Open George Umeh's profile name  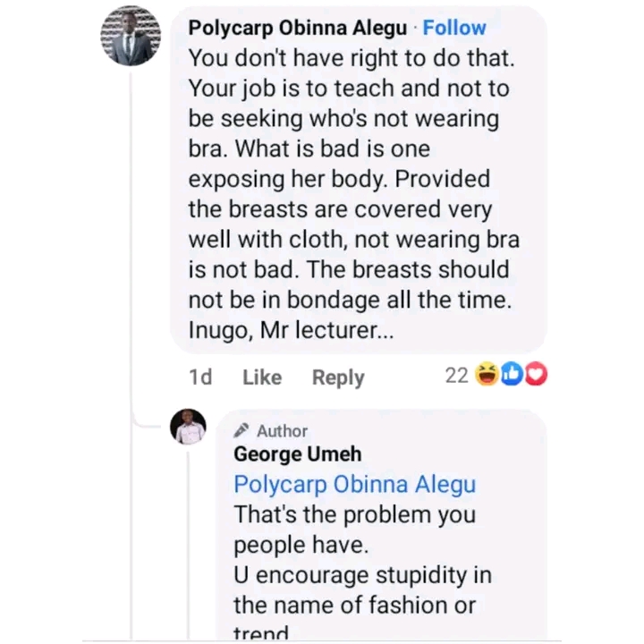[298, 453]
